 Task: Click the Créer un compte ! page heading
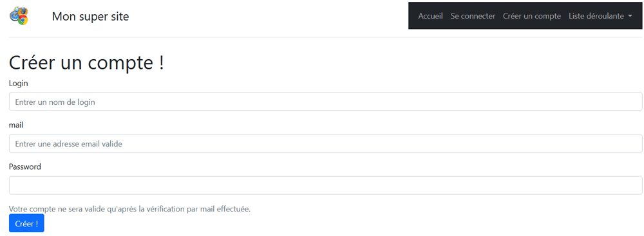pos(87,63)
